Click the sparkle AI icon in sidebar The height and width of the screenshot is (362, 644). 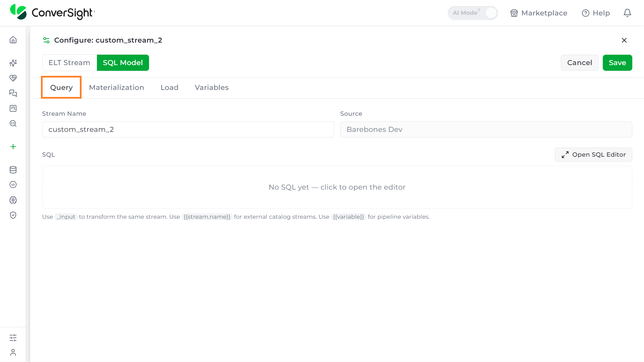13,63
